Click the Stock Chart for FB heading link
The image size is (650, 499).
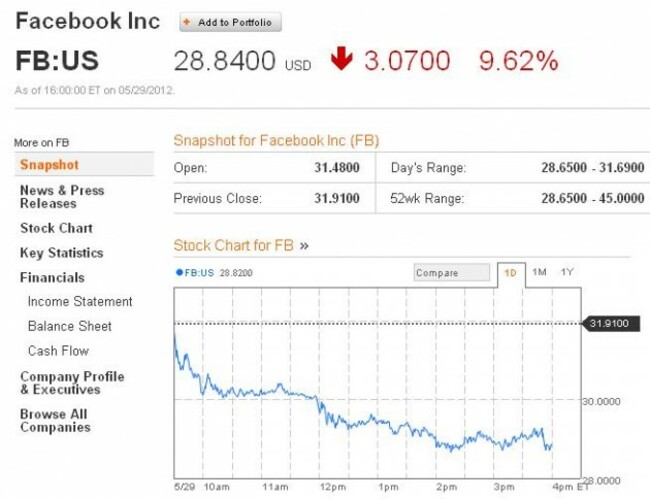[241, 245]
